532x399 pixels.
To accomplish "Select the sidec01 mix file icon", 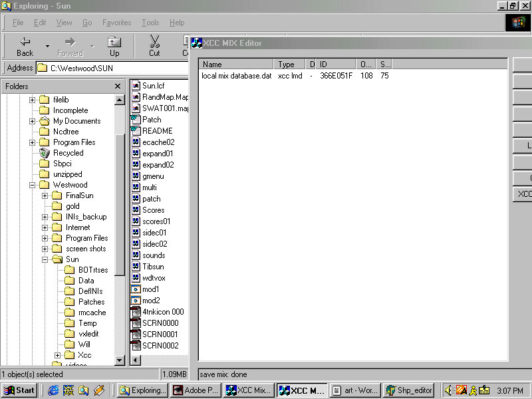I will (x=136, y=233).
